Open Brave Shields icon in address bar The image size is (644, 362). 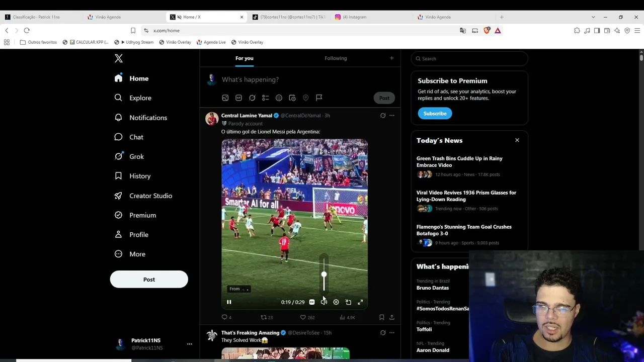[x=487, y=31]
